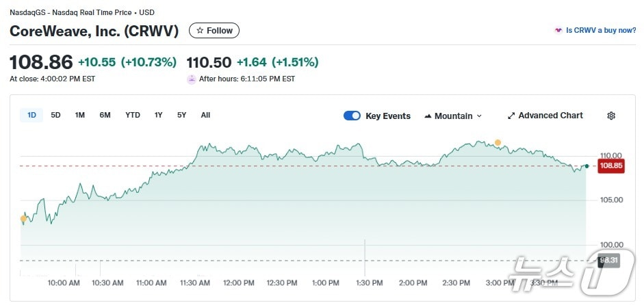The image size is (644, 305).
Task: View the 5Y chart range
Action: pyautogui.click(x=181, y=115)
